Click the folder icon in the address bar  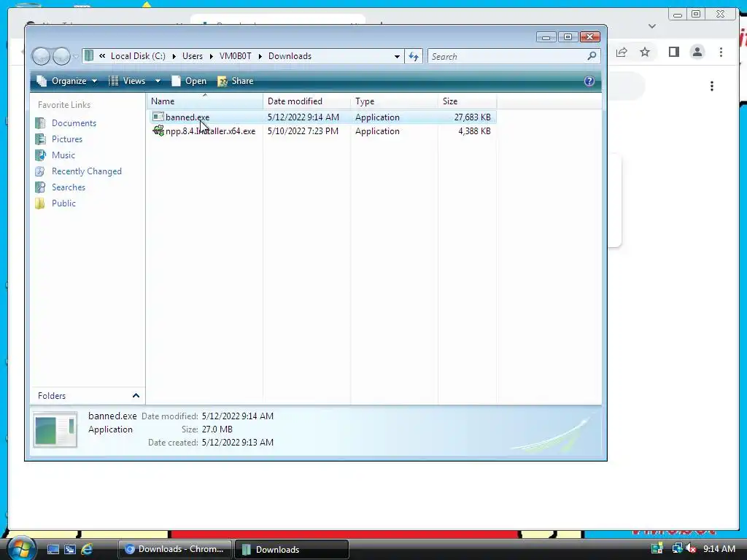coord(89,55)
